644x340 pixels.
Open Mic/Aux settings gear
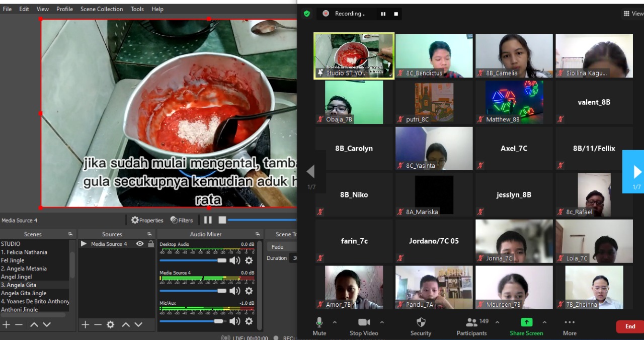coord(249,321)
